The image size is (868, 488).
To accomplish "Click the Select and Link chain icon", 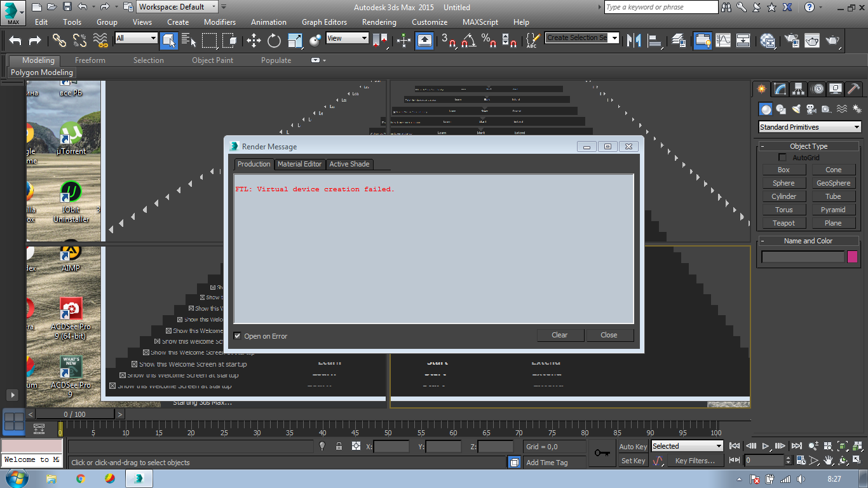I will tap(59, 40).
